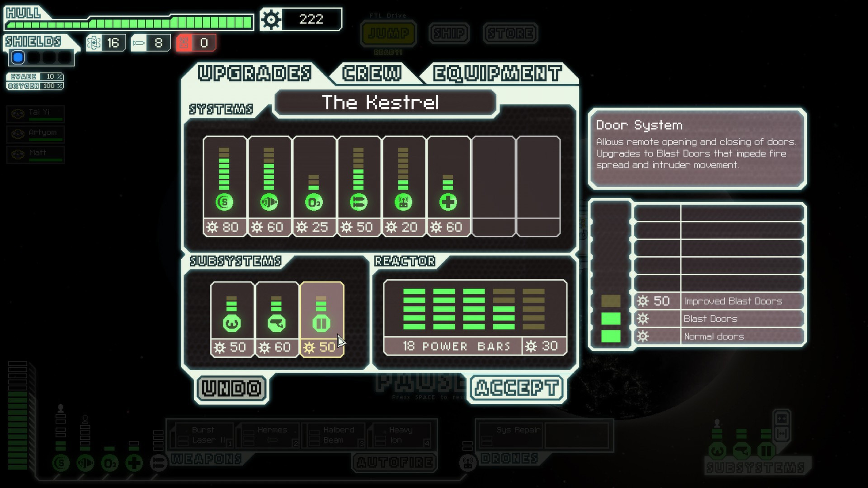Click the Medbay system icon
The height and width of the screenshot is (488, 868).
[x=448, y=202]
